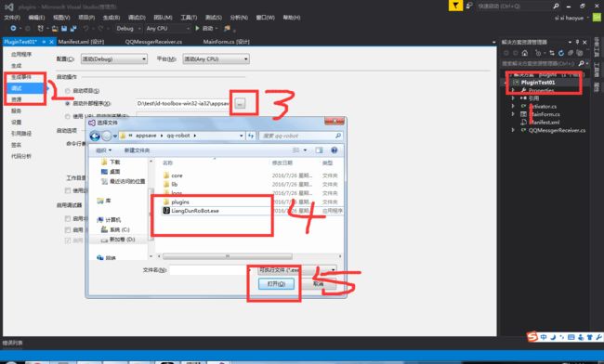Click the file dialog refresh path icon
This screenshot has width=604, height=364.
(x=251, y=136)
